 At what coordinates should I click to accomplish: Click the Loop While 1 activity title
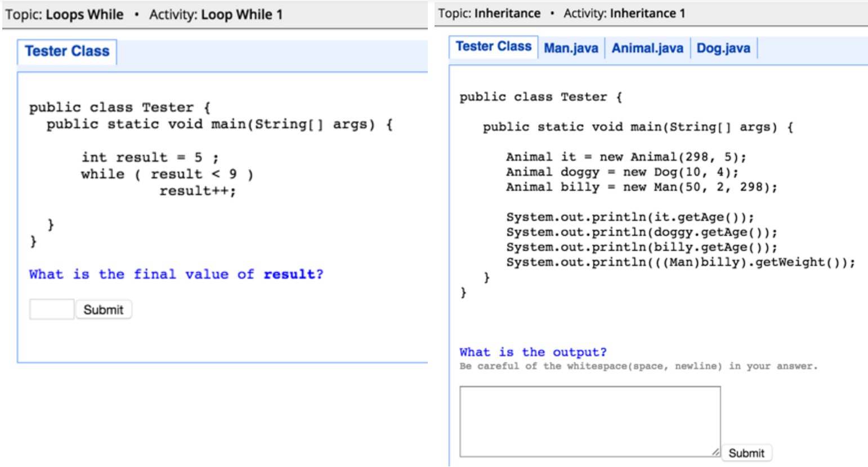(x=241, y=15)
